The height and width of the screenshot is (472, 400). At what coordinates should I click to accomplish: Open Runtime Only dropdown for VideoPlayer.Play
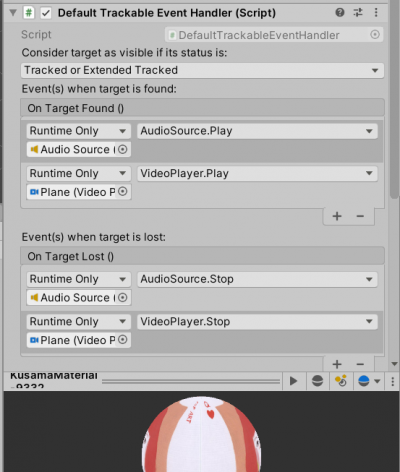(79, 173)
